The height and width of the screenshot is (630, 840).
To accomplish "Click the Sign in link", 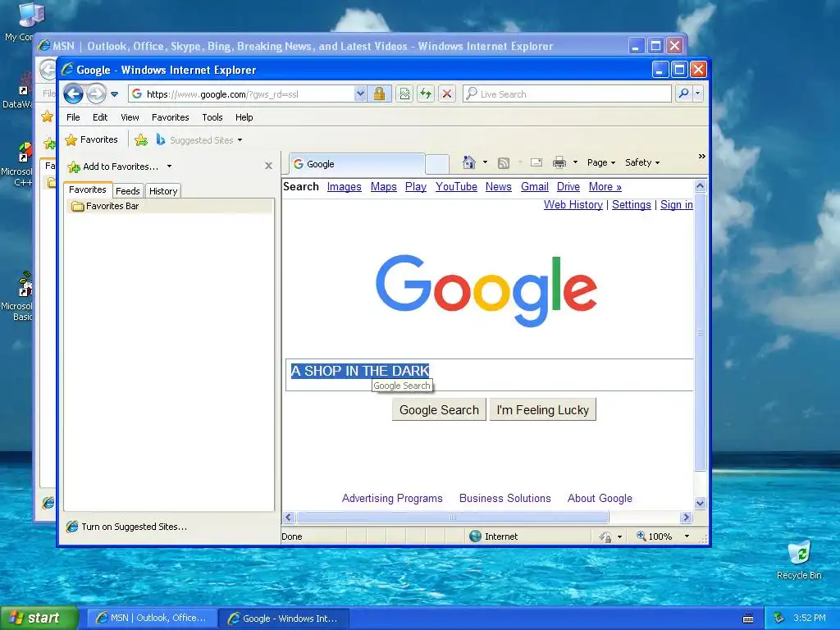I will point(677,204).
